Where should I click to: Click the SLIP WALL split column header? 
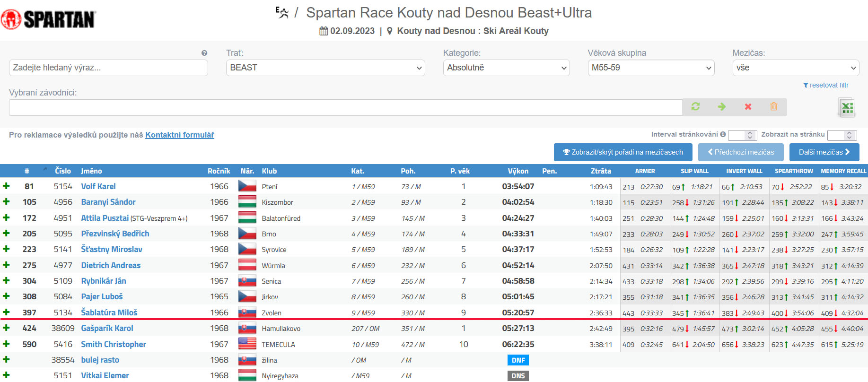click(x=694, y=171)
